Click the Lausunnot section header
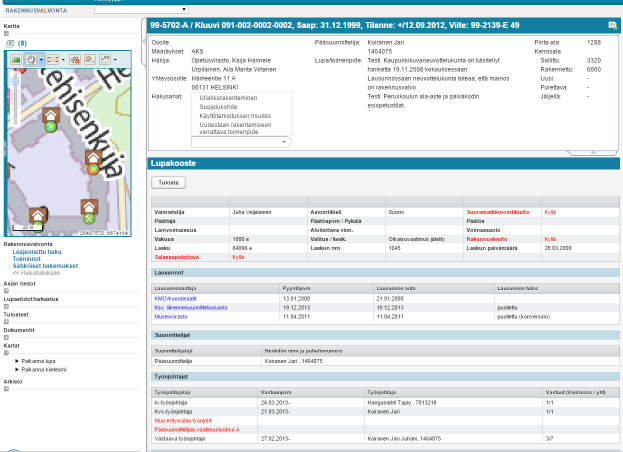The image size is (623, 452). coord(385,273)
